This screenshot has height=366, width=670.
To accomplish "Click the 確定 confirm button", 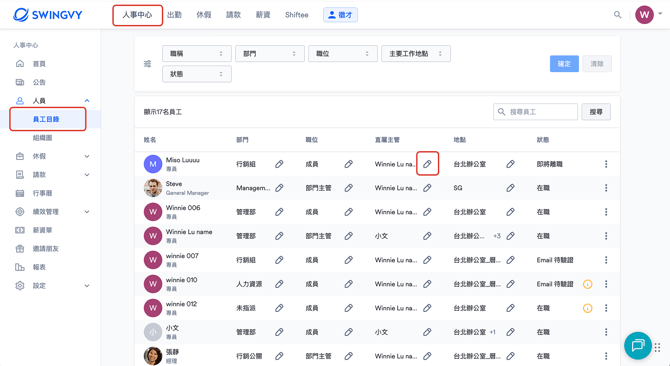I will 564,64.
